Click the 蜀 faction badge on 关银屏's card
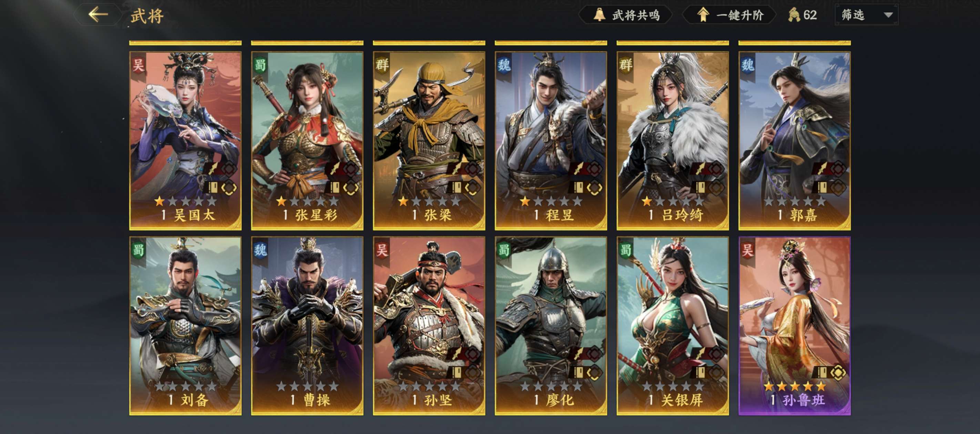This screenshot has height=434, width=980. [626, 250]
